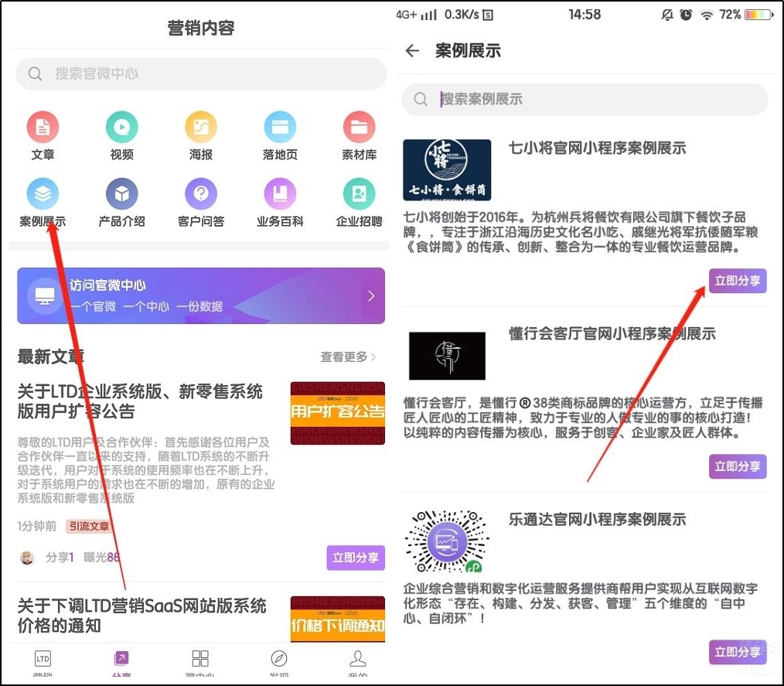Open the 素材库 material library icon
The width and height of the screenshot is (784, 686).
pyautogui.click(x=359, y=128)
